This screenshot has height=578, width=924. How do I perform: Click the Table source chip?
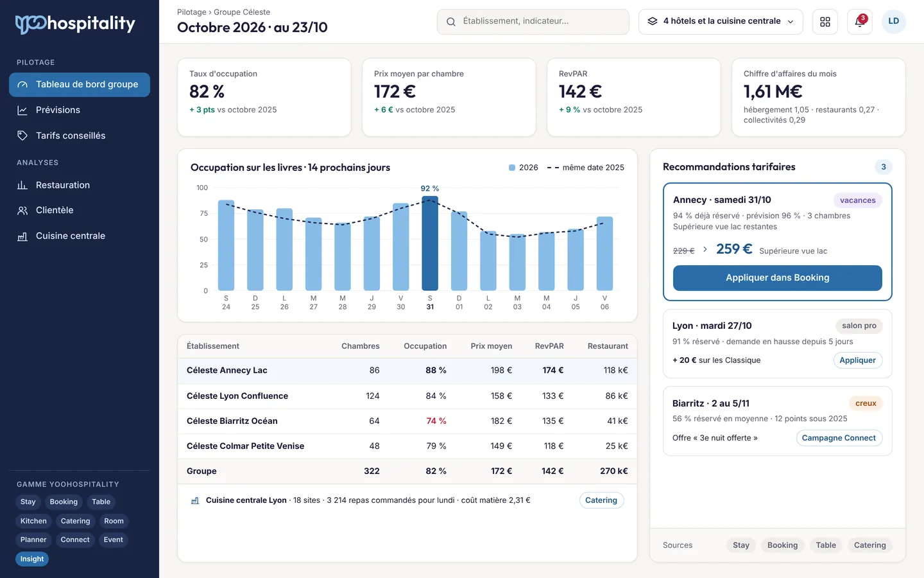click(x=826, y=545)
